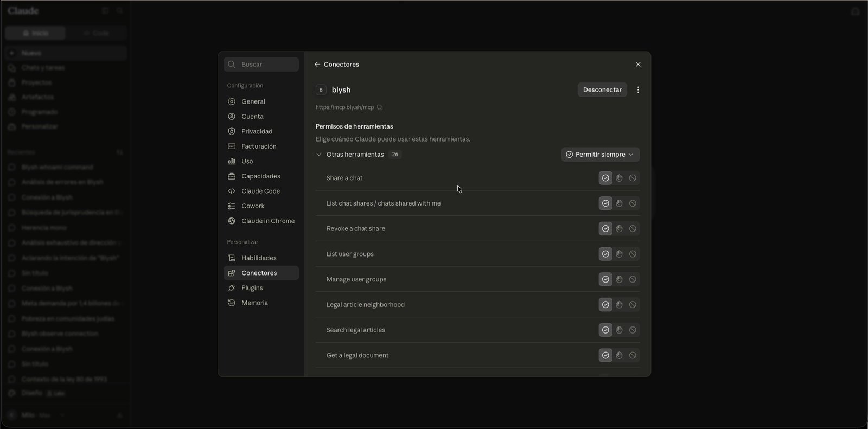The width and height of the screenshot is (868, 429).
Task: Always allow List user groups
Action: coord(605,254)
